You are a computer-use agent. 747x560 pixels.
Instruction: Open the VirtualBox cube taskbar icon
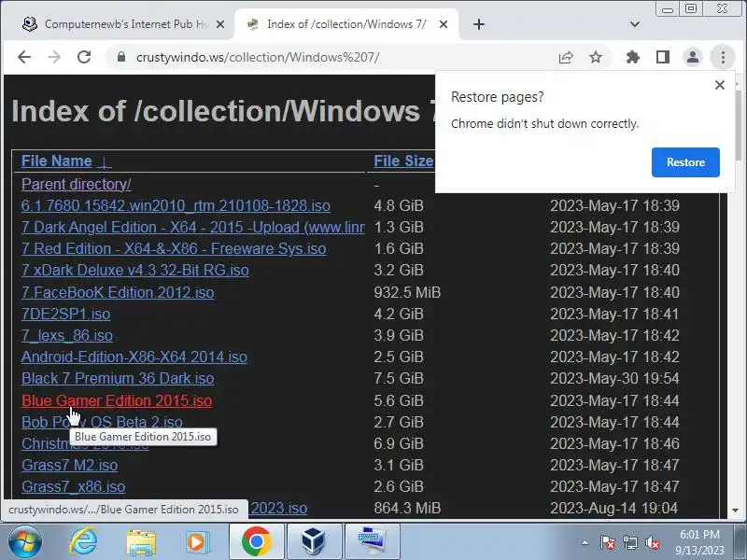314,541
